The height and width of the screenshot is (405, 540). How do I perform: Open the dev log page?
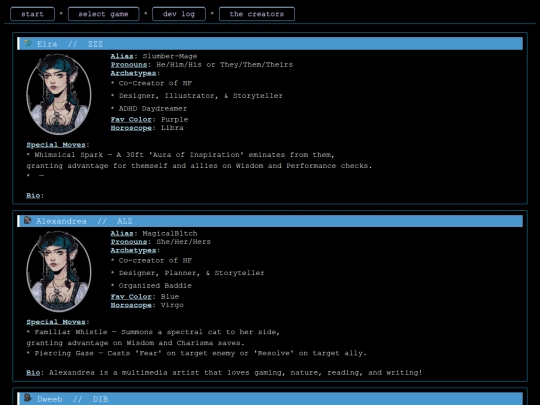179,14
